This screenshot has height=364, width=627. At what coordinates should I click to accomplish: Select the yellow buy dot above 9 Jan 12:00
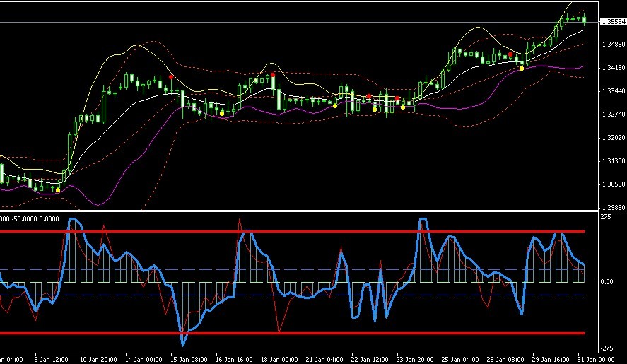click(58, 190)
